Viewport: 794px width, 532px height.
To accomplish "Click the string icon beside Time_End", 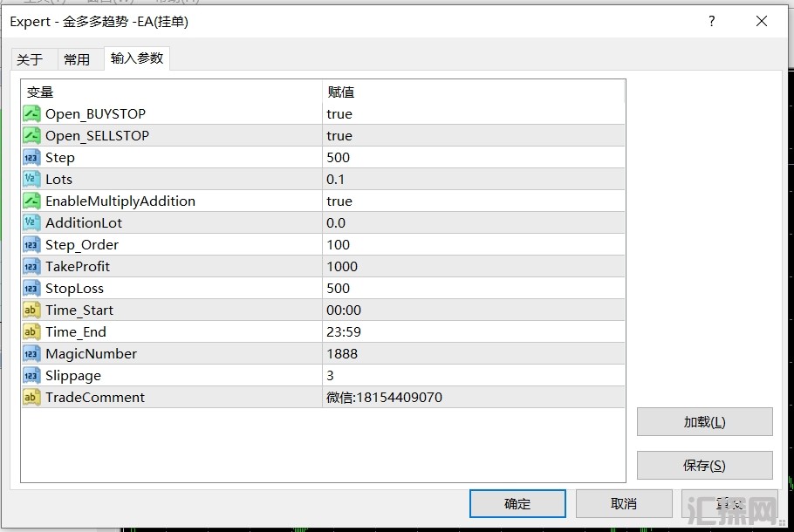I will pyautogui.click(x=31, y=331).
